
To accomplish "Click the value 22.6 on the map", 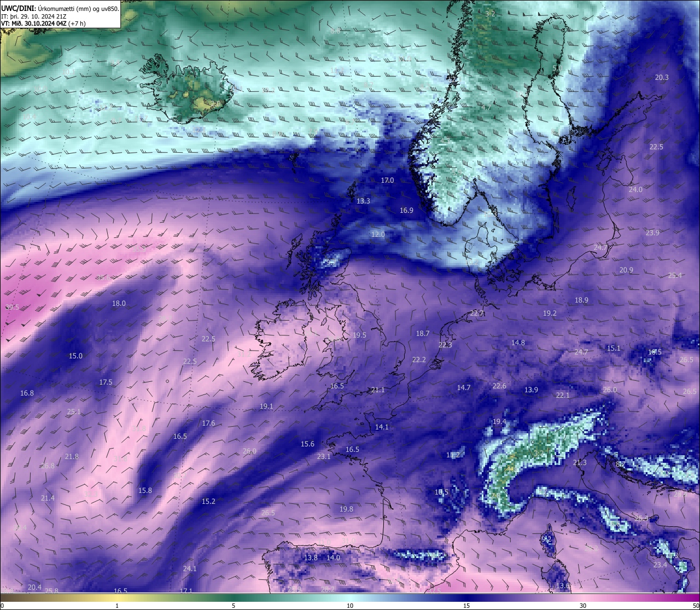I will click(499, 386).
